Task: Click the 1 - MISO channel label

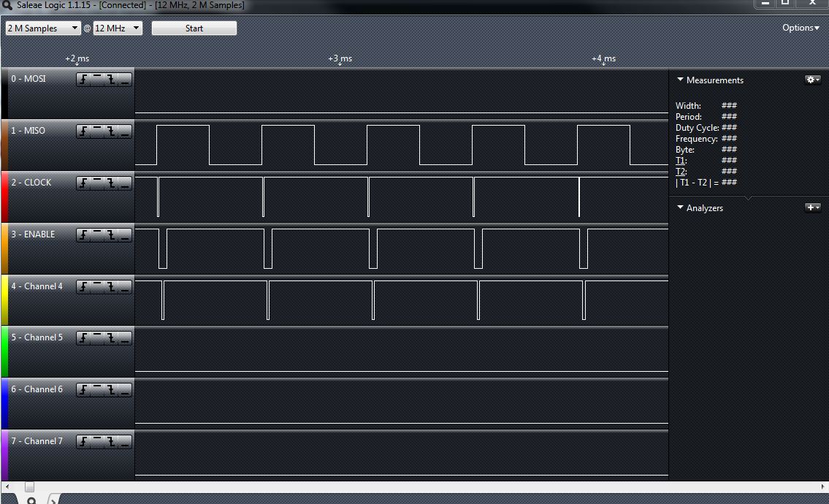Action: tap(28, 130)
